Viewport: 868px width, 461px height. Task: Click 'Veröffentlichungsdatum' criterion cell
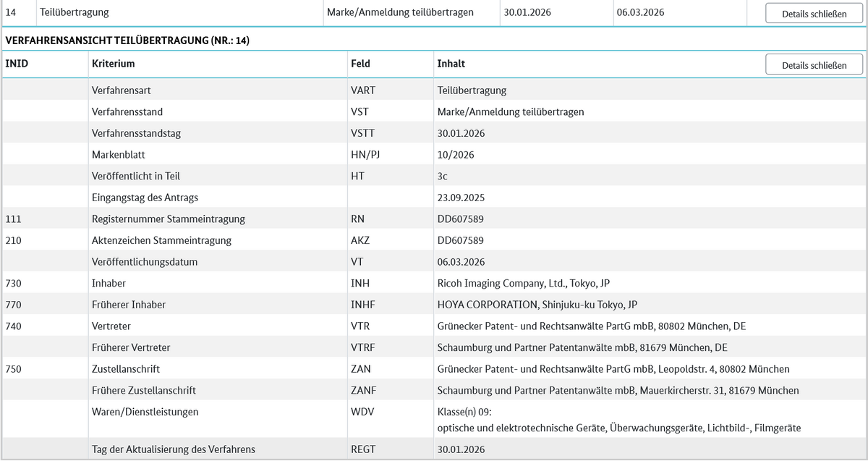(x=145, y=261)
